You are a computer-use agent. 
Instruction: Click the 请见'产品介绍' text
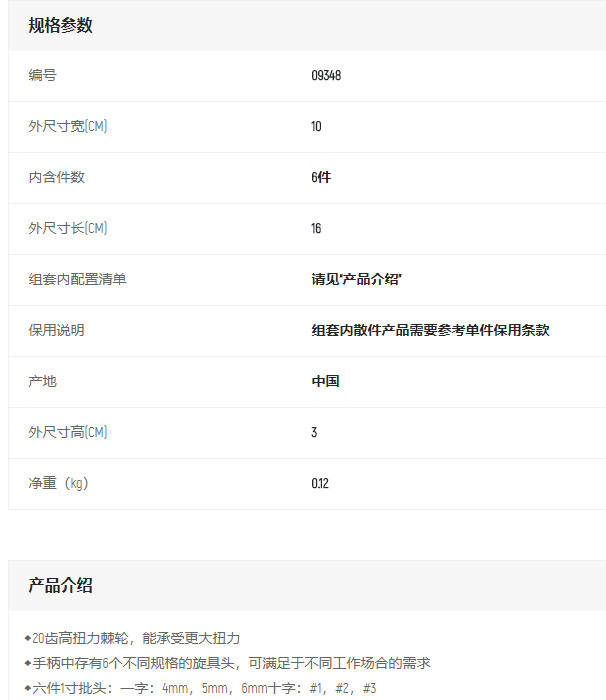(x=356, y=280)
